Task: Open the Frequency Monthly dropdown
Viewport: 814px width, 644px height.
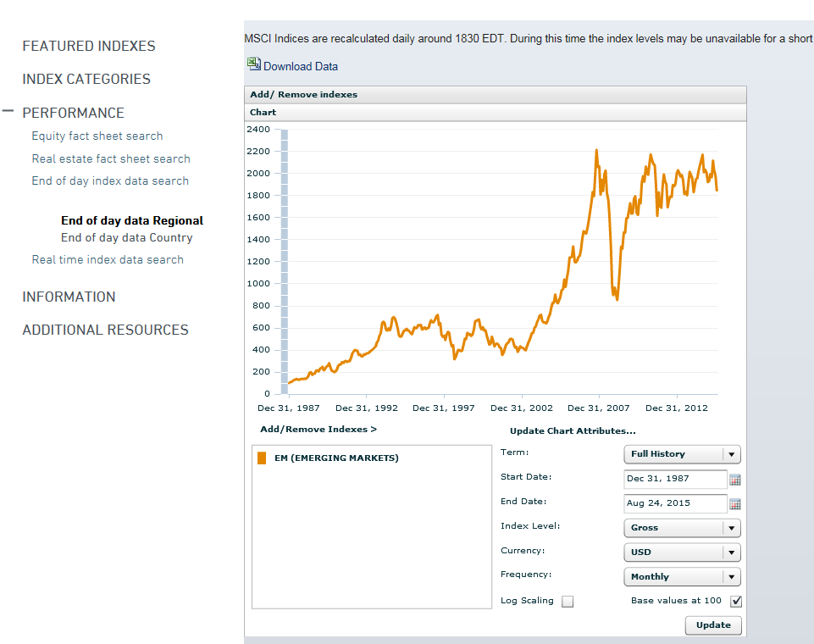Action: point(682,577)
